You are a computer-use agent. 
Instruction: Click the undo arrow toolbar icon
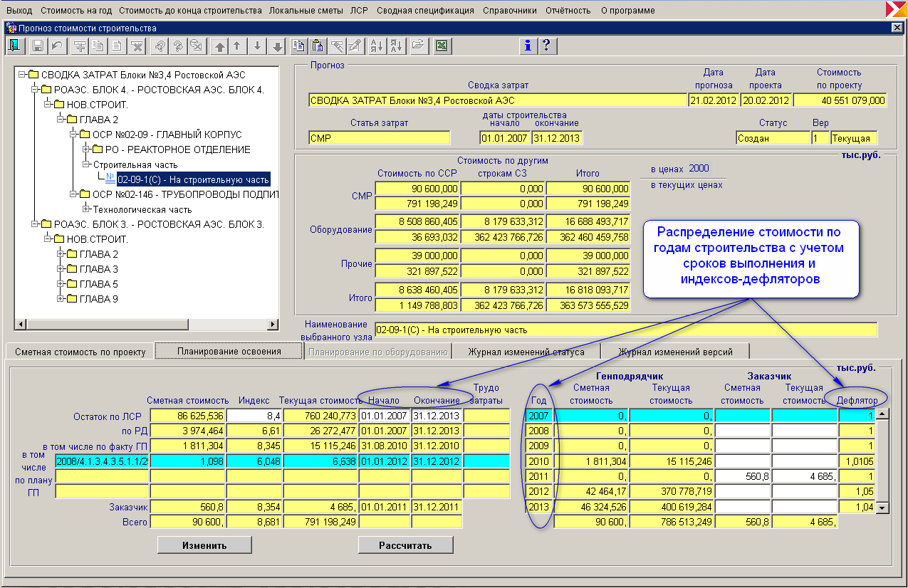[x=56, y=46]
